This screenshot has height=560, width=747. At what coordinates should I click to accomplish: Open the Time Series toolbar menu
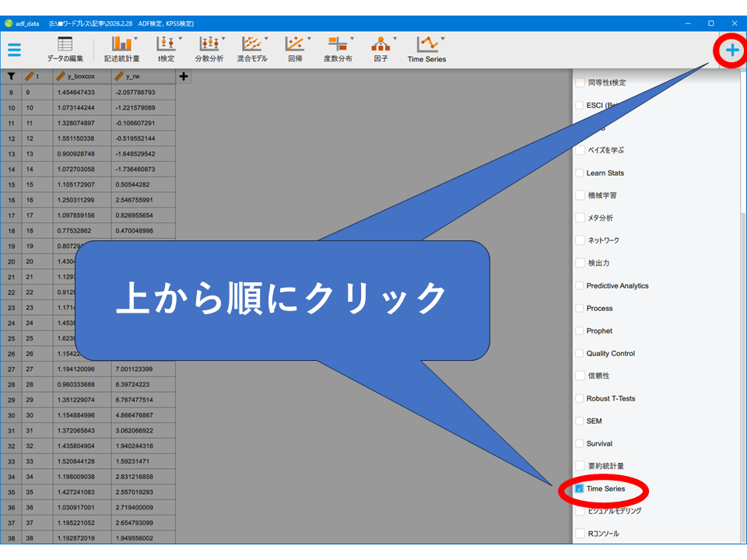(426, 49)
